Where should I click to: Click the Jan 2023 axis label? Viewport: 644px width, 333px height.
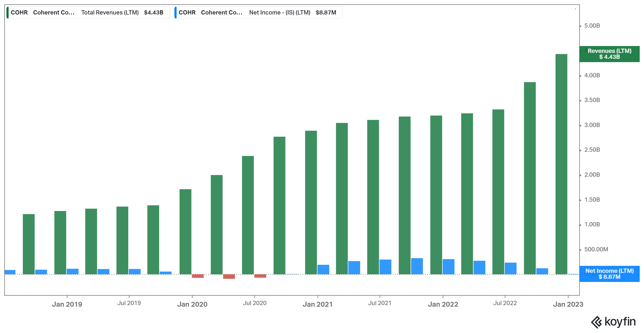568,304
